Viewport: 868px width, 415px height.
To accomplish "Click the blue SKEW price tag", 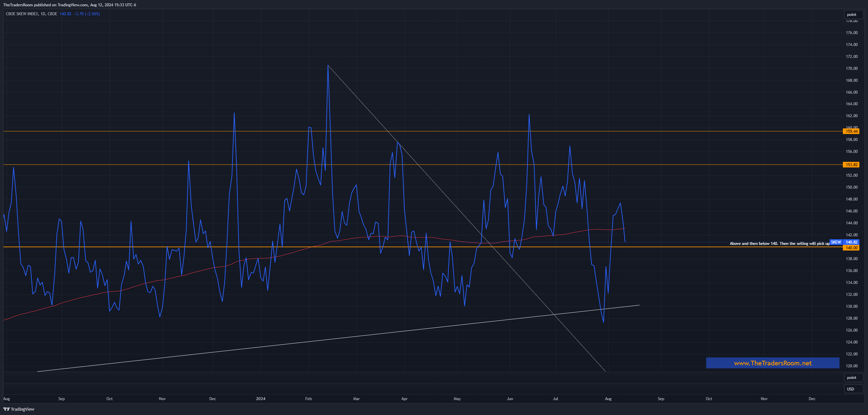I will 836,242.
